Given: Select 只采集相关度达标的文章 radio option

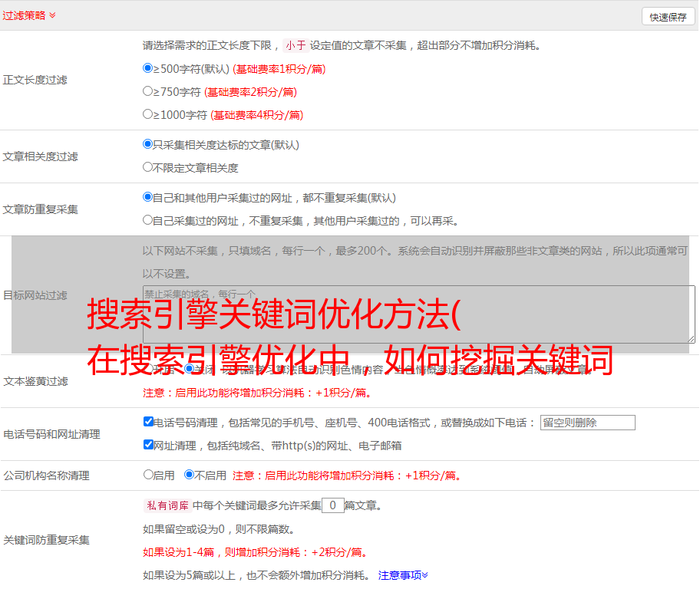Looking at the screenshot, I should (148, 144).
